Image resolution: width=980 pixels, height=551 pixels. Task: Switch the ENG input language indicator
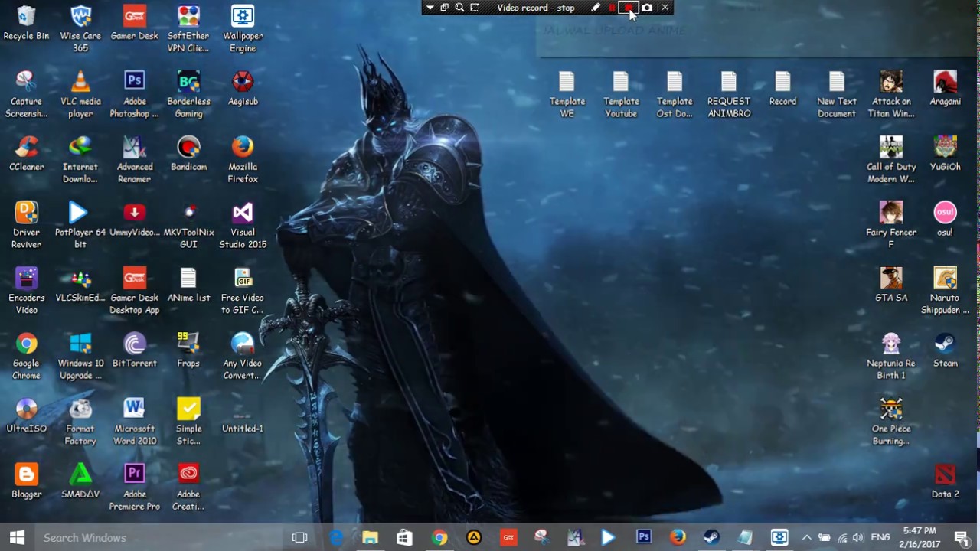click(x=880, y=537)
